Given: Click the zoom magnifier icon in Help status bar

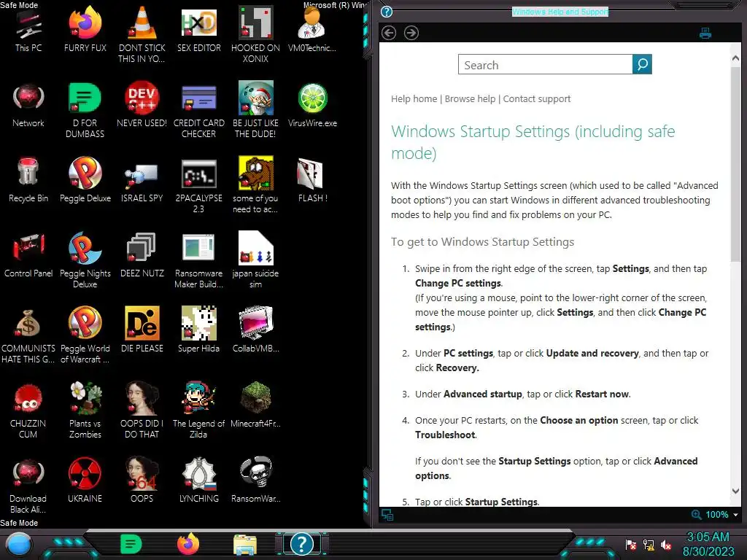Looking at the screenshot, I should 696,515.
